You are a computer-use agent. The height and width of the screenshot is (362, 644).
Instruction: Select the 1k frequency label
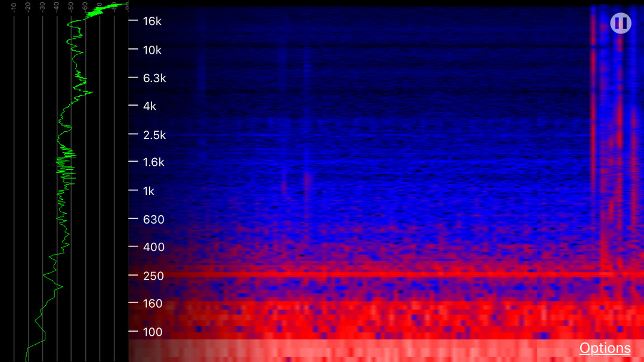[x=149, y=191]
